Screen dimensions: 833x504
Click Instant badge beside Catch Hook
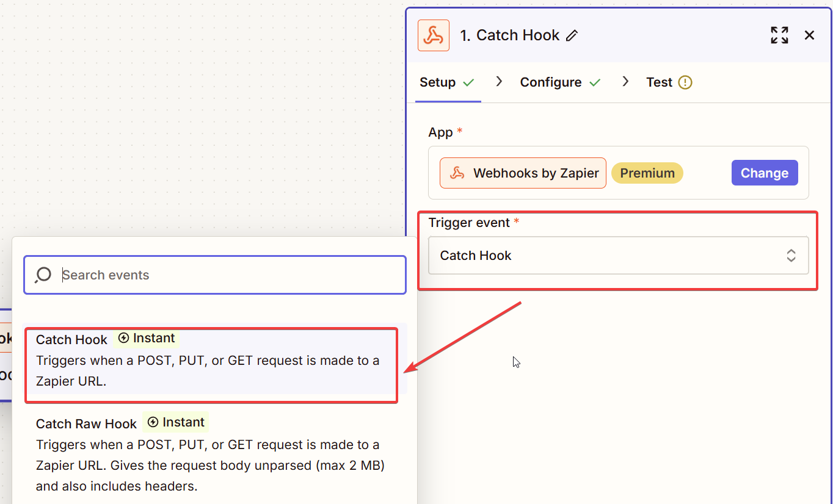pos(147,338)
